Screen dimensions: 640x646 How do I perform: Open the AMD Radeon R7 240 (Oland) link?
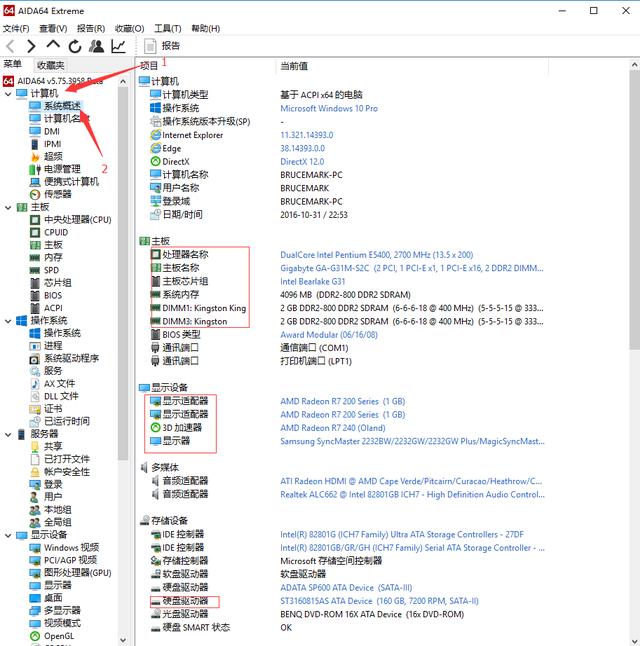(x=333, y=428)
